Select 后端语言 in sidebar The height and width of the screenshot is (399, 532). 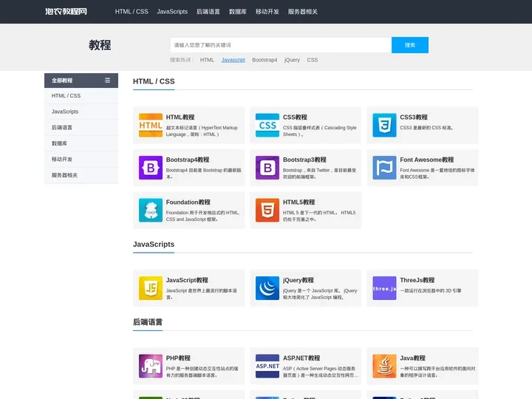click(x=81, y=128)
